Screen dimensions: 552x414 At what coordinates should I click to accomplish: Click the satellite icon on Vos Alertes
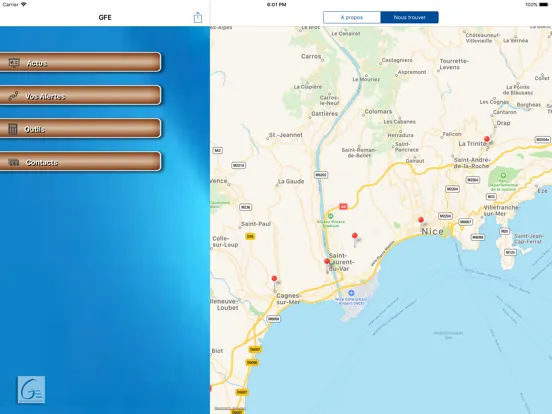[x=13, y=96]
